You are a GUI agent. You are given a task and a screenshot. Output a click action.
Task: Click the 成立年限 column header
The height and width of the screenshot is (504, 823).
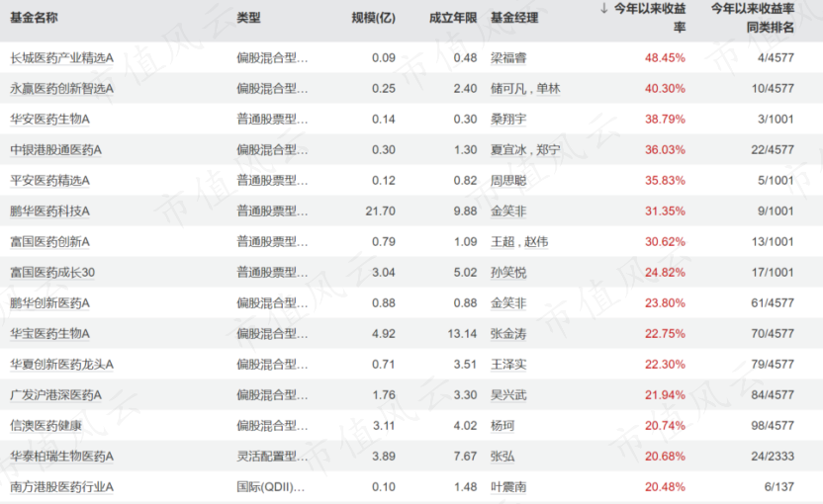pyautogui.click(x=453, y=18)
